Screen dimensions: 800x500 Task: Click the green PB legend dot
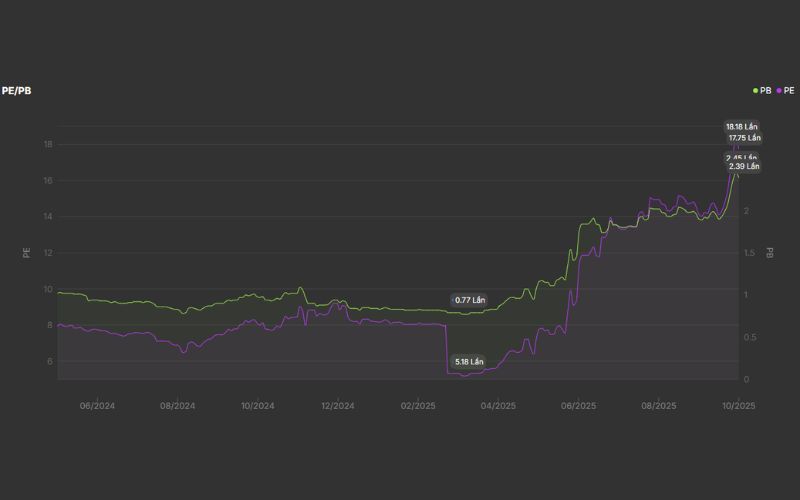(x=756, y=90)
